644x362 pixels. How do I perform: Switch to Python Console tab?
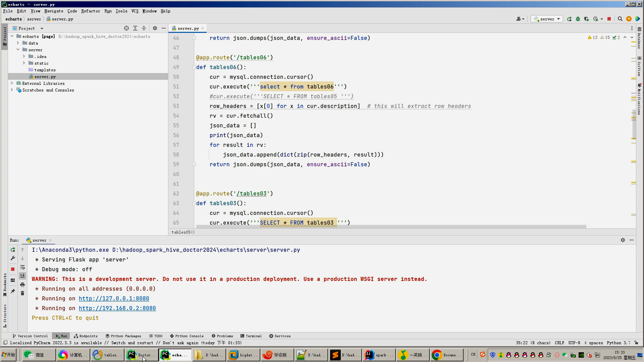pos(187,336)
